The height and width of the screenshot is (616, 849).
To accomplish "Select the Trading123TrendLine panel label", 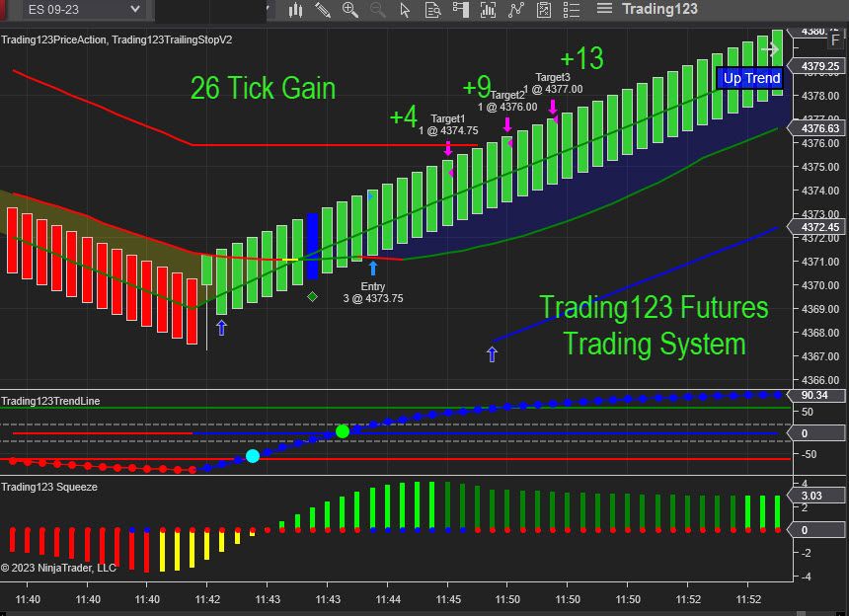I will (50, 401).
